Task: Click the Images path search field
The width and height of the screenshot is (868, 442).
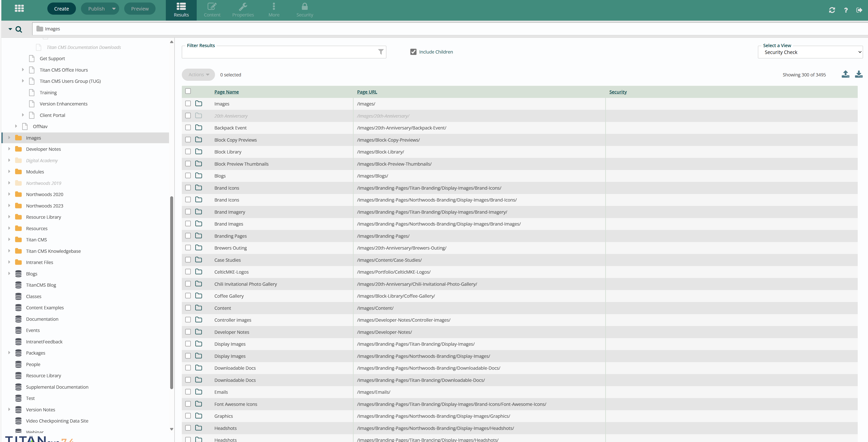Action: (450, 29)
